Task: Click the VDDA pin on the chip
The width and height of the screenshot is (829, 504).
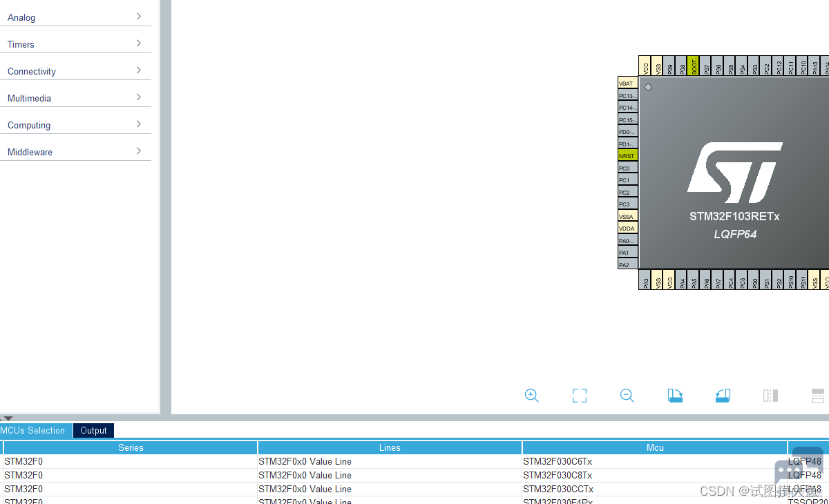Action: [x=628, y=228]
